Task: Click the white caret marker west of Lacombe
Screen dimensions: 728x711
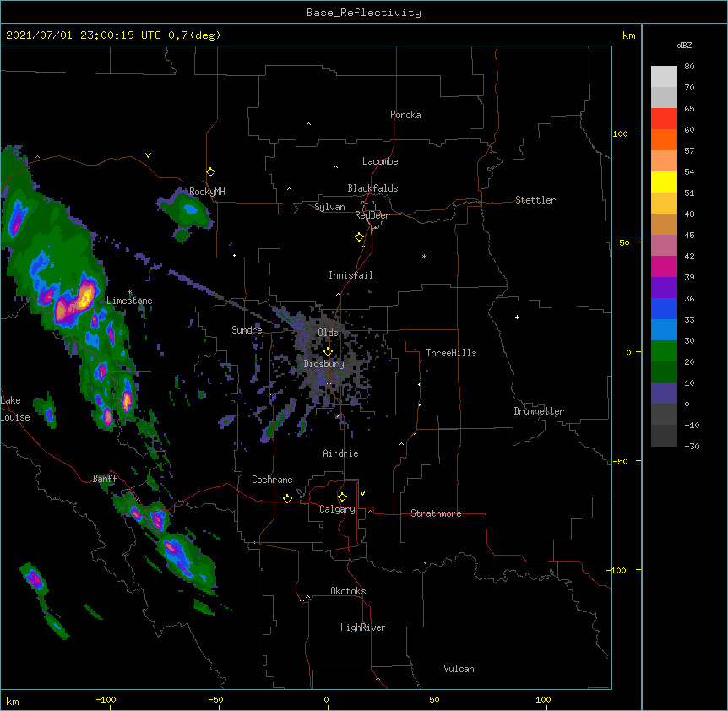Action: coord(335,167)
